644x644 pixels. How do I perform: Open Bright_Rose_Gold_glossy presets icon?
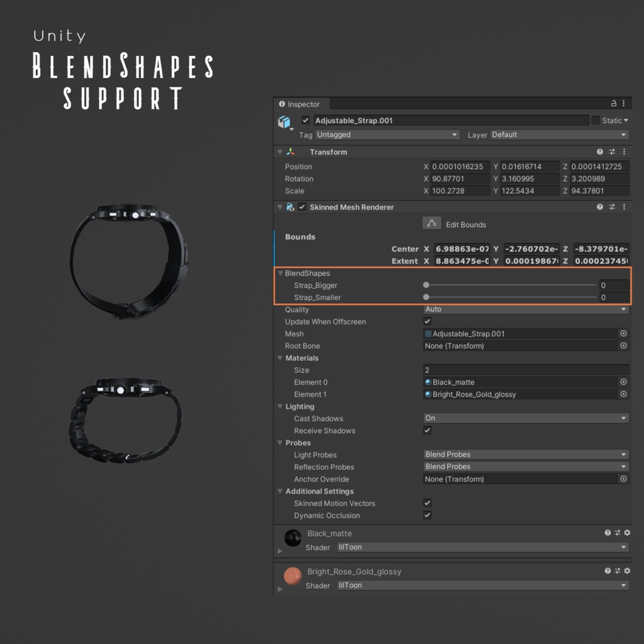coord(618,571)
